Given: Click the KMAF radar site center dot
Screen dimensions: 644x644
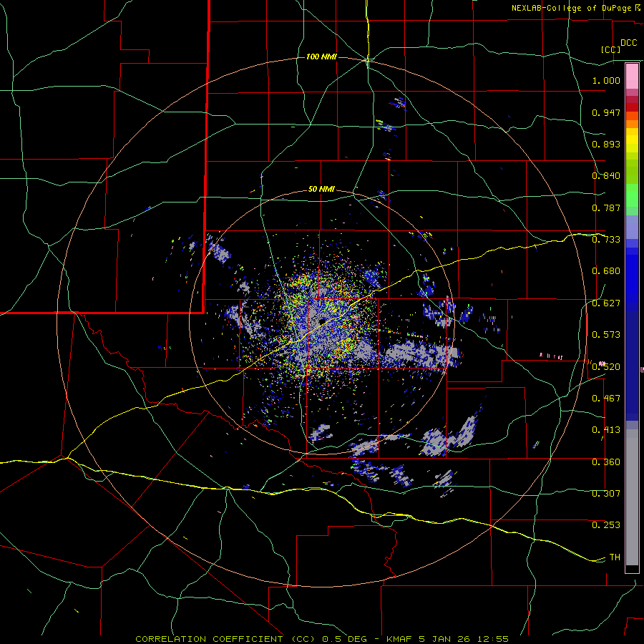Looking at the screenshot, I should click(x=323, y=321).
